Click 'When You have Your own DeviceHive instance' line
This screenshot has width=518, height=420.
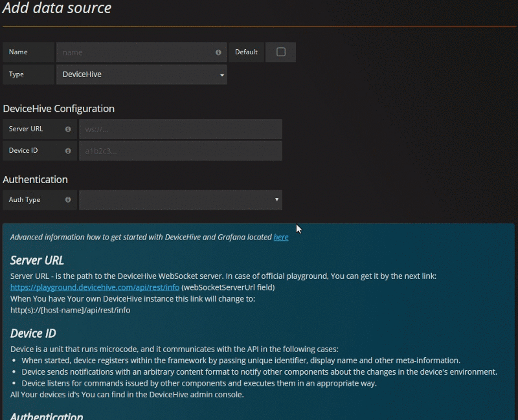pos(133,299)
